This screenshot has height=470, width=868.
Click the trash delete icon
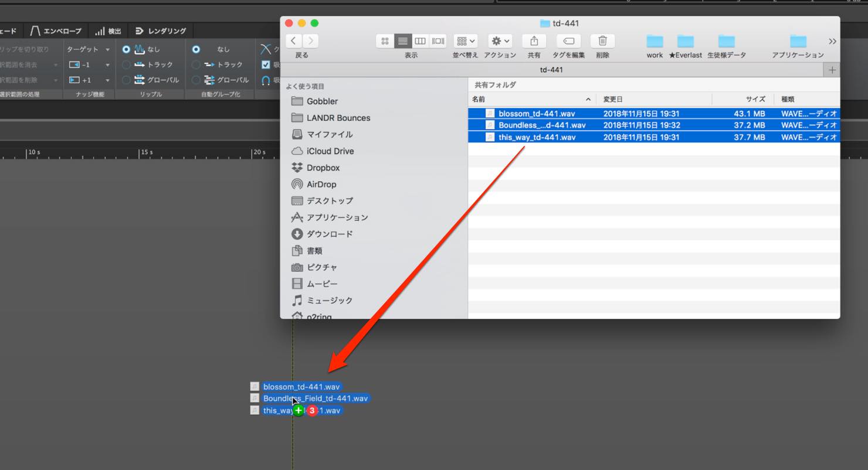click(602, 41)
